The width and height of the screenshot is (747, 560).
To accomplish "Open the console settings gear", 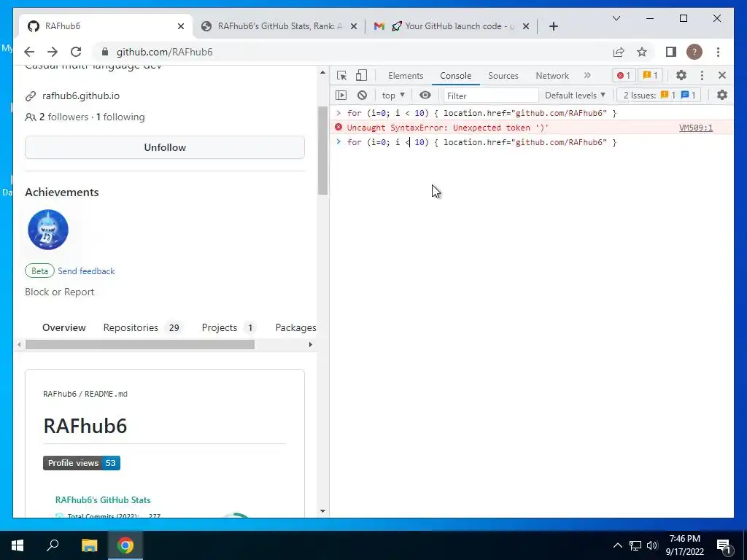I will [722, 95].
